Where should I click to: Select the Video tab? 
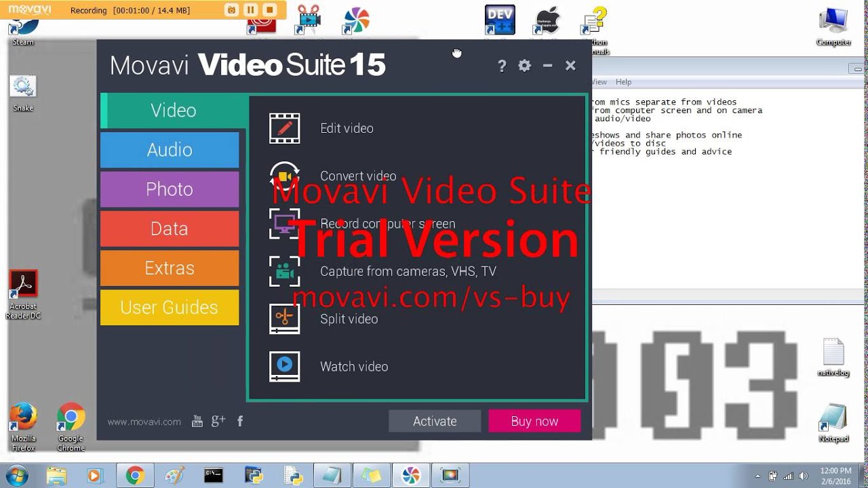174,110
